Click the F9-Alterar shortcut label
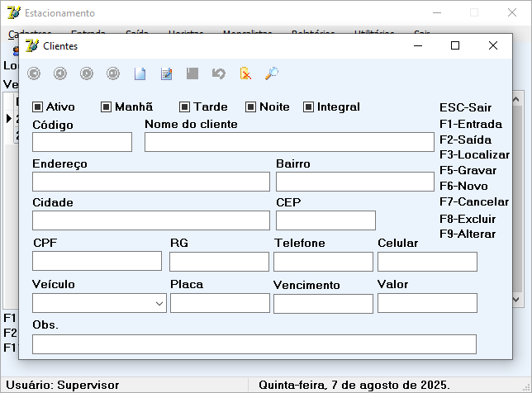The image size is (532, 393). click(468, 234)
